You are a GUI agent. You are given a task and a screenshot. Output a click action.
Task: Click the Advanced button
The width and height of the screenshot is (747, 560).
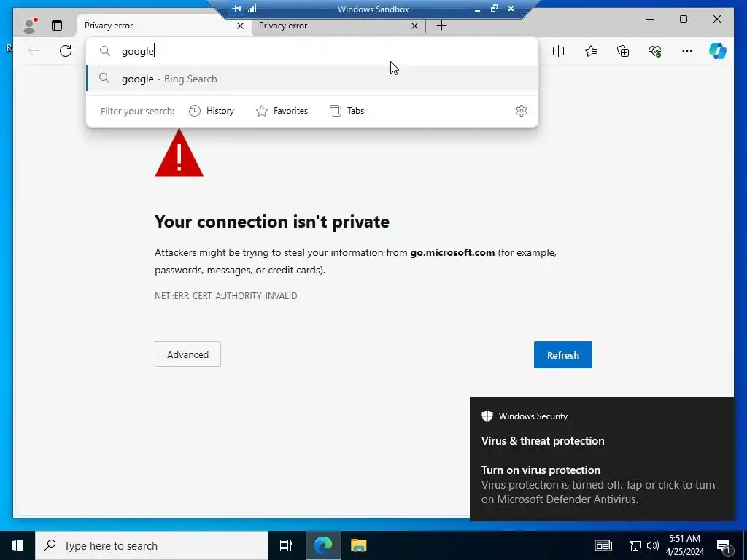click(187, 354)
